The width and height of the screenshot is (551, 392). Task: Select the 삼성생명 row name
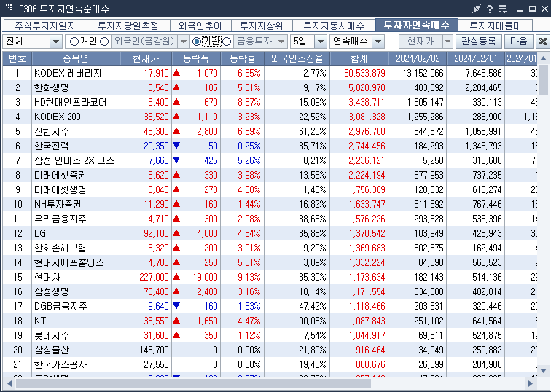pyautogui.click(x=51, y=291)
